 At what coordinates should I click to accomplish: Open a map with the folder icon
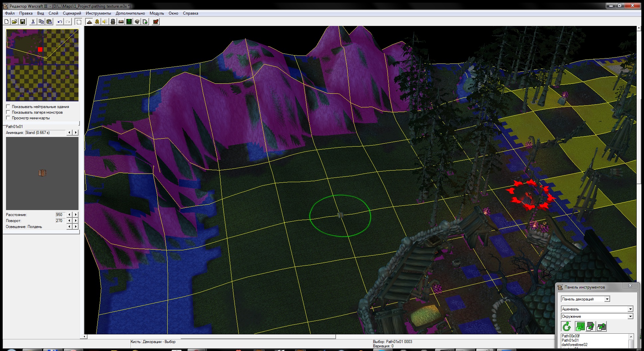coord(15,22)
